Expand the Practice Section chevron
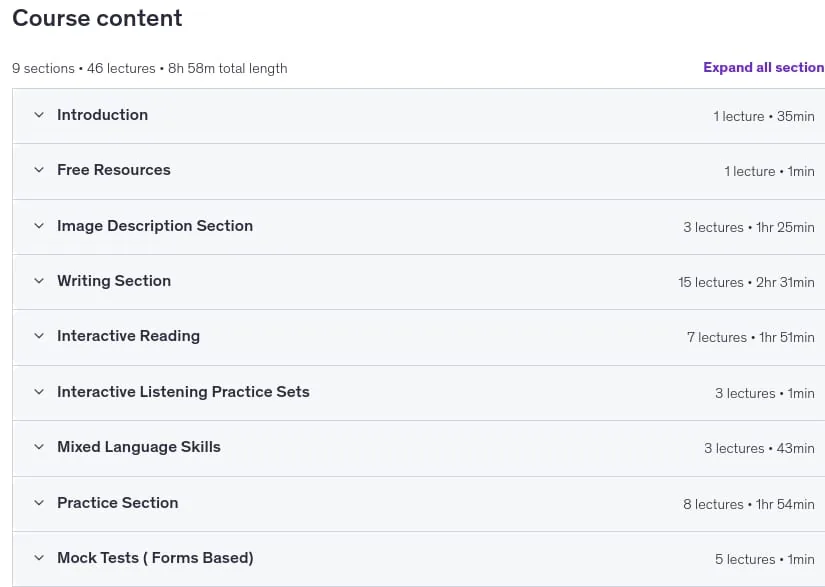The image size is (825, 587). point(39,503)
